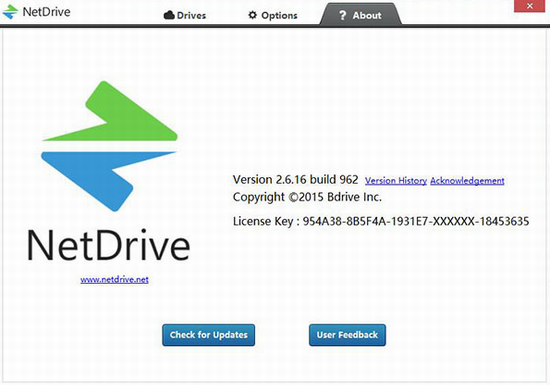Click the question mark icon on About tab
550x385 pixels.
click(342, 15)
